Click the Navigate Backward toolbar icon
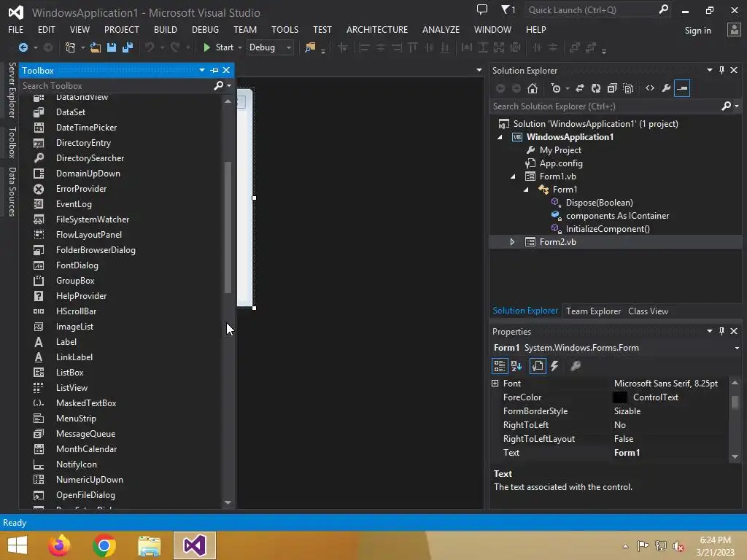Viewport: 747px width, 560px height. [23, 47]
